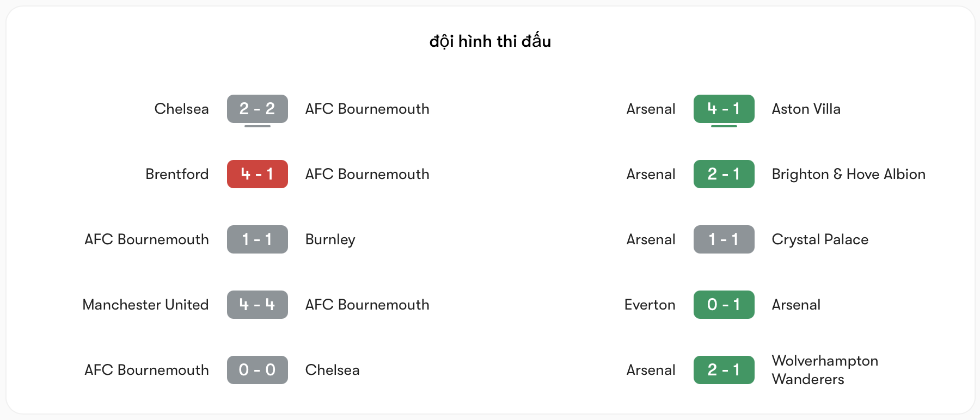Select the 0-0 Bournemouth Chelsea score badge
980x420 pixels.
pos(257,370)
